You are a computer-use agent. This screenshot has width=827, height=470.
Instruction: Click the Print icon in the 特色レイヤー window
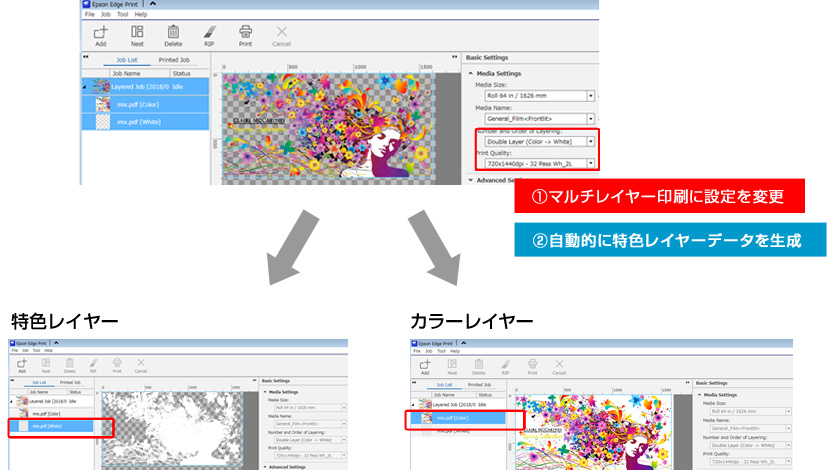point(117,363)
